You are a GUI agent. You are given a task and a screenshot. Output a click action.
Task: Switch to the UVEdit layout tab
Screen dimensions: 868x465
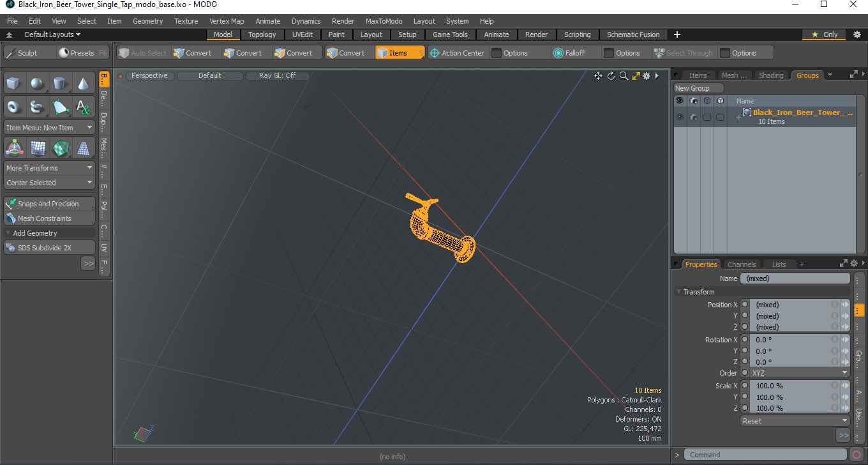point(303,34)
